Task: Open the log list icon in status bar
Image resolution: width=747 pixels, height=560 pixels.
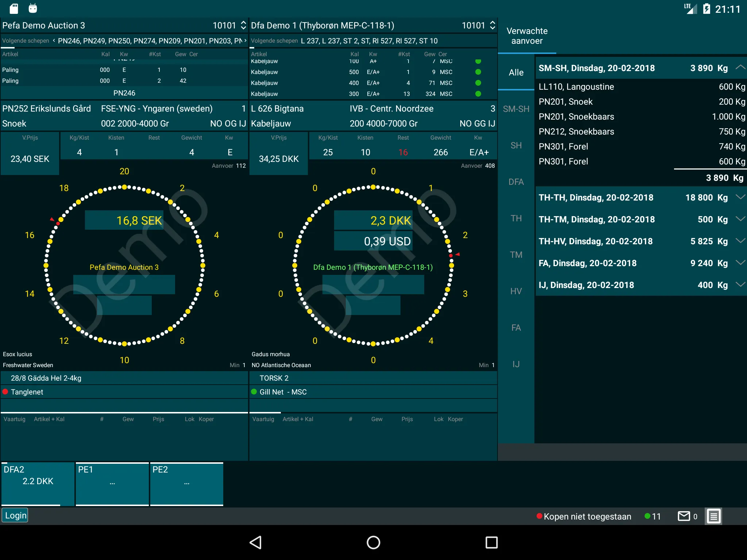Action: click(x=713, y=516)
